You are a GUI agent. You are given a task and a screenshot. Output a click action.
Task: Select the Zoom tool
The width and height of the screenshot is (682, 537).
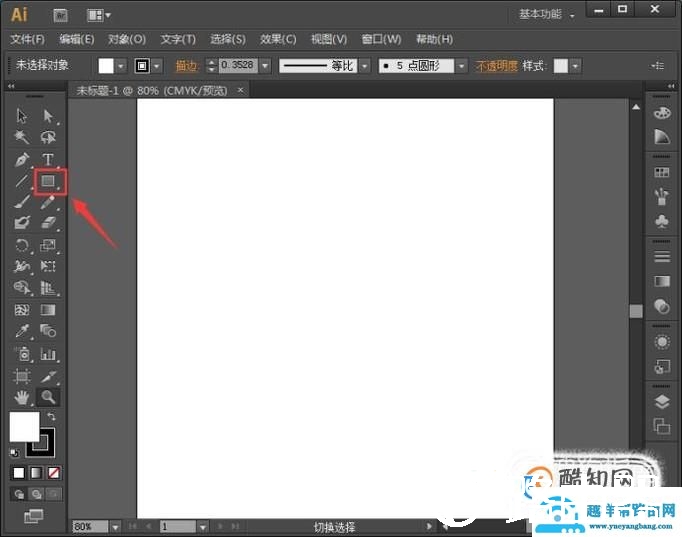pyautogui.click(x=48, y=397)
